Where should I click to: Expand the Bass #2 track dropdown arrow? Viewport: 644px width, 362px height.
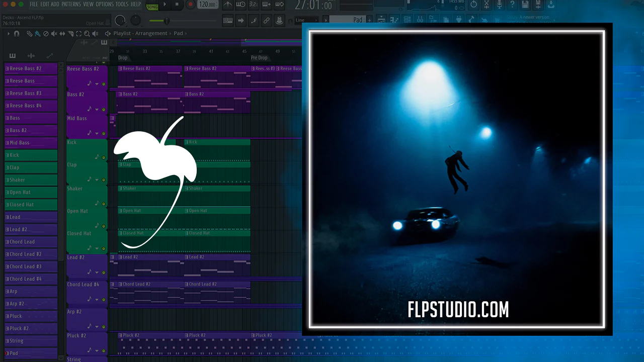click(97, 109)
